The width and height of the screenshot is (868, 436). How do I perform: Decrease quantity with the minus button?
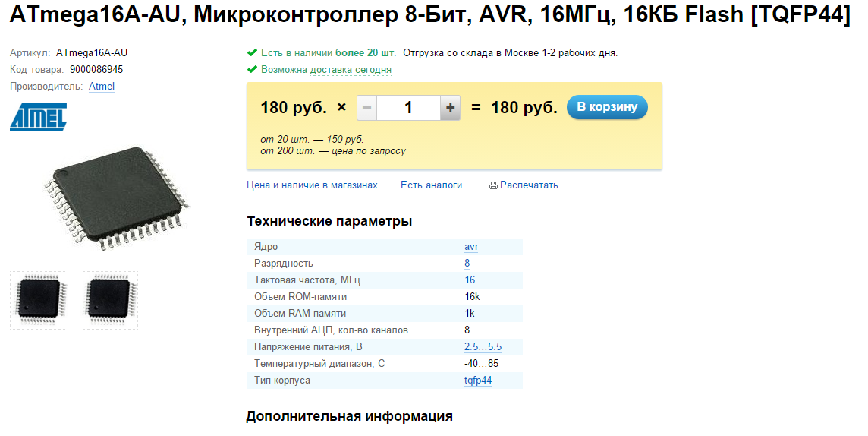(x=366, y=107)
